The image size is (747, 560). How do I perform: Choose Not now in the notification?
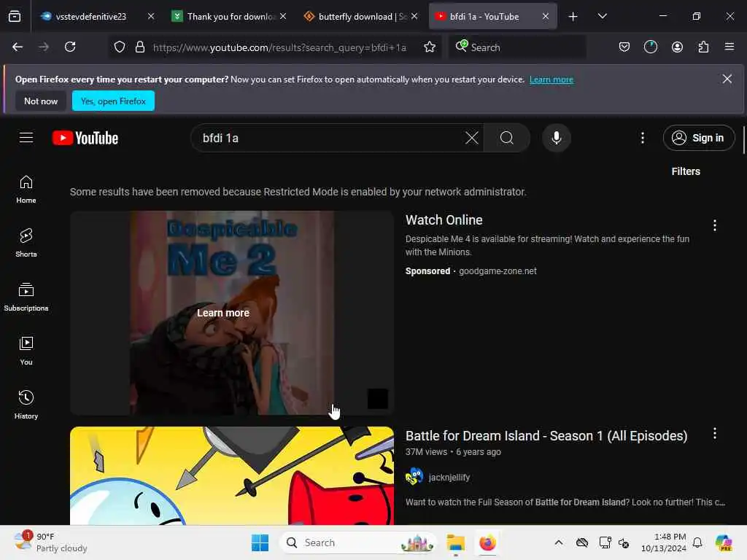click(x=41, y=101)
